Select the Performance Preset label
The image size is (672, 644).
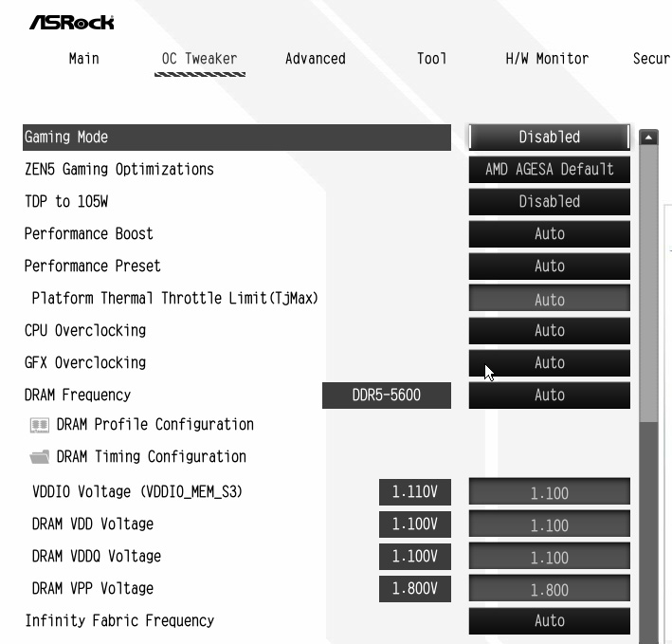pyautogui.click(x=93, y=267)
